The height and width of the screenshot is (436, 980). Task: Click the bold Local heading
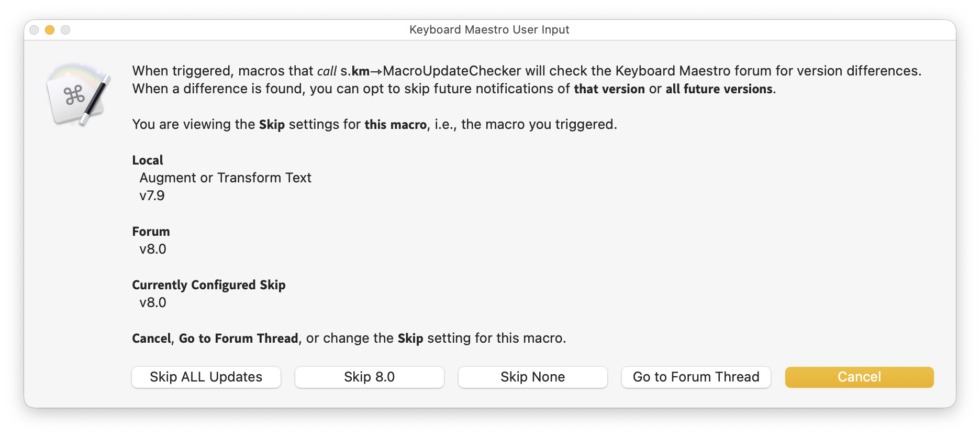[x=148, y=160]
